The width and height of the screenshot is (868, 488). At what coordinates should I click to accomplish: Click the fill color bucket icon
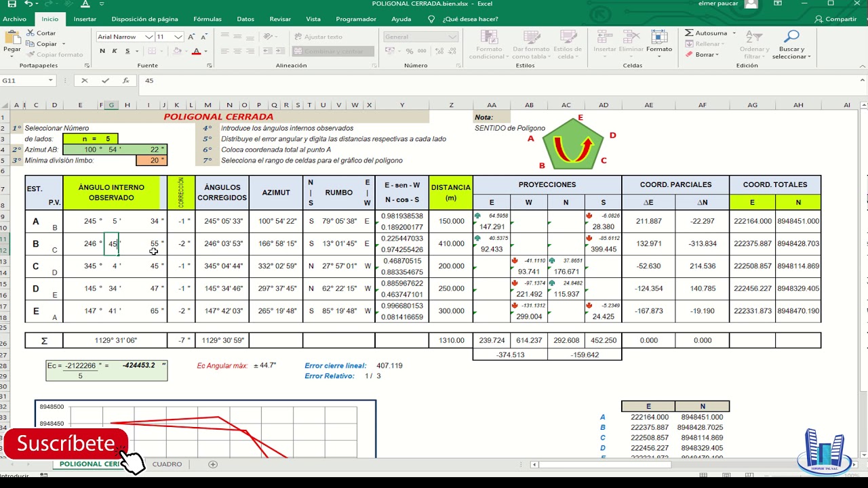pos(176,51)
